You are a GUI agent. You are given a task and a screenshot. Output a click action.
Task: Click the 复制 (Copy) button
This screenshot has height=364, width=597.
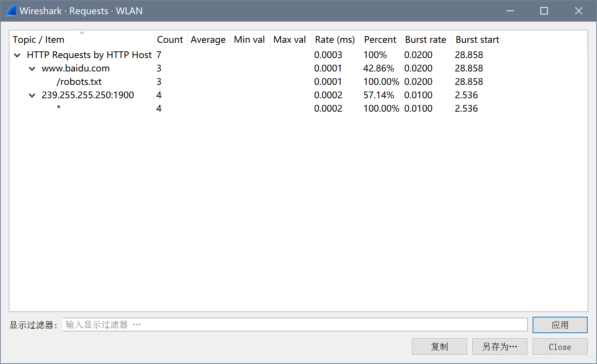pos(440,347)
